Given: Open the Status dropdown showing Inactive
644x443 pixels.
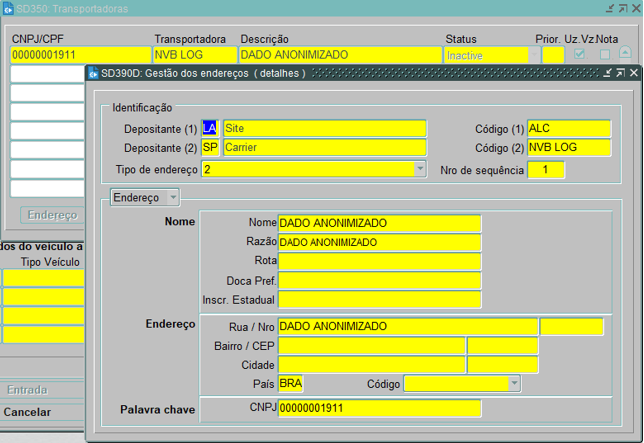Looking at the screenshot, I should (534, 55).
